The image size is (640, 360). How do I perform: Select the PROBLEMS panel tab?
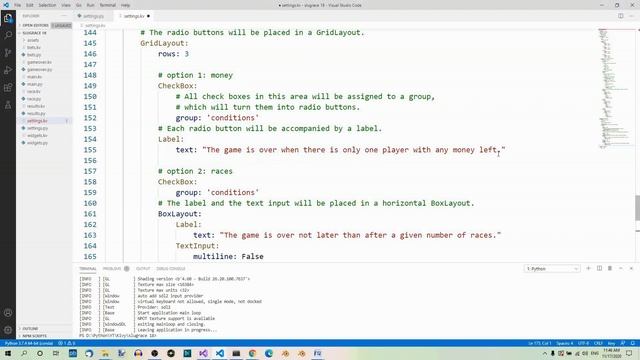pos(112,269)
